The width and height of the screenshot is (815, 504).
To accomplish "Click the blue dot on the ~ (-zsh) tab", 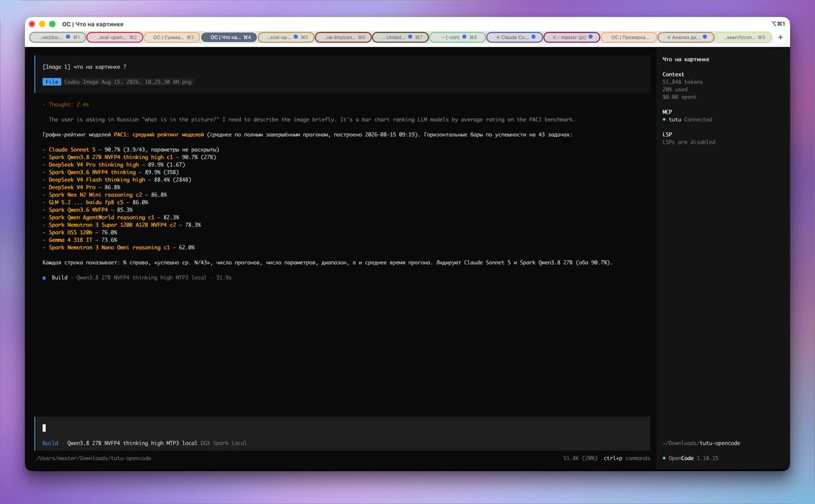I will point(464,37).
